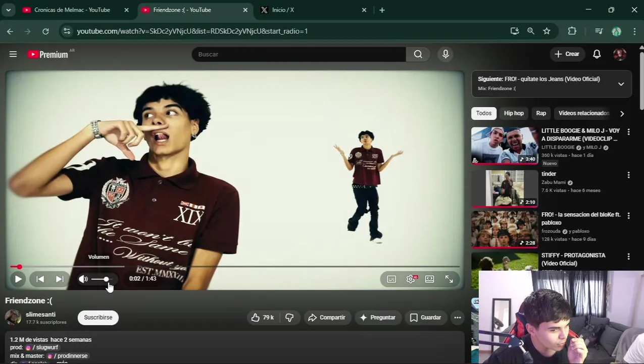This screenshot has height=364, width=644.
Task: Show more filter chips with right arrow
Action: click(x=622, y=114)
